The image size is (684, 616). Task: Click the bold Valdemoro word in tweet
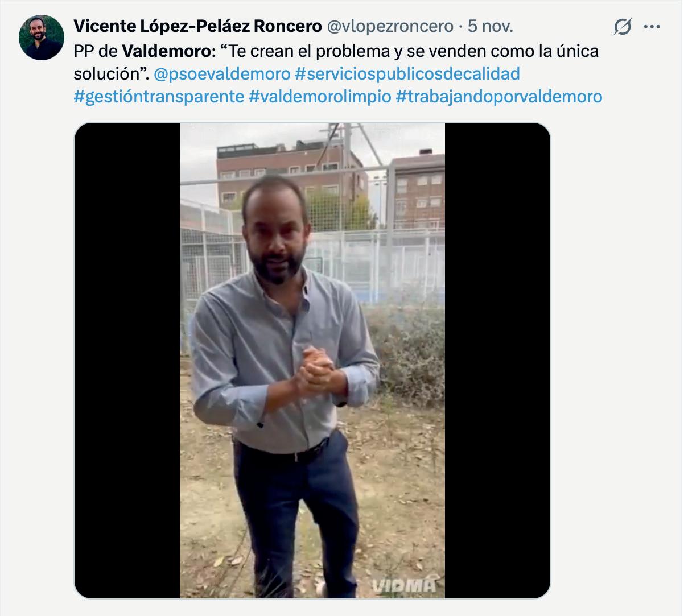click(x=166, y=51)
